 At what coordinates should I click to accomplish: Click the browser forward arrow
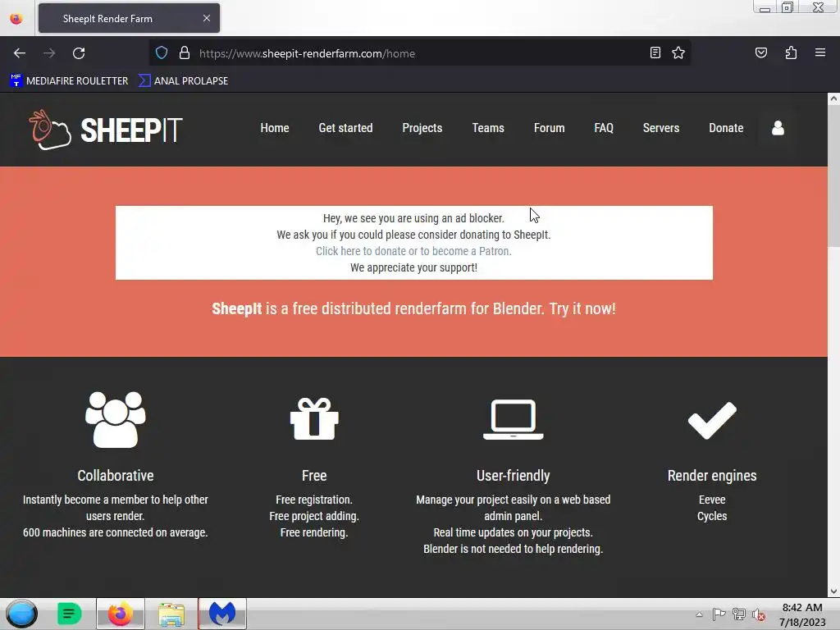click(49, 53)
